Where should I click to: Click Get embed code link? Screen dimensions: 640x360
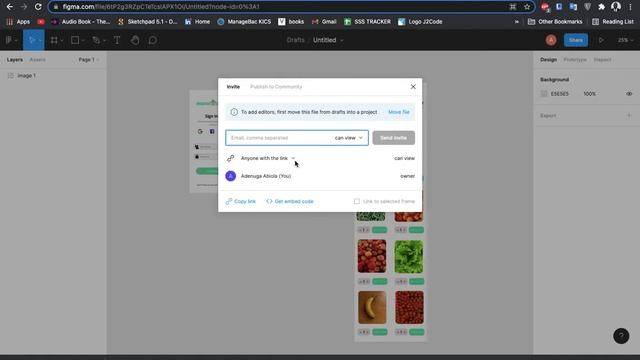click(x=290, y=201)
